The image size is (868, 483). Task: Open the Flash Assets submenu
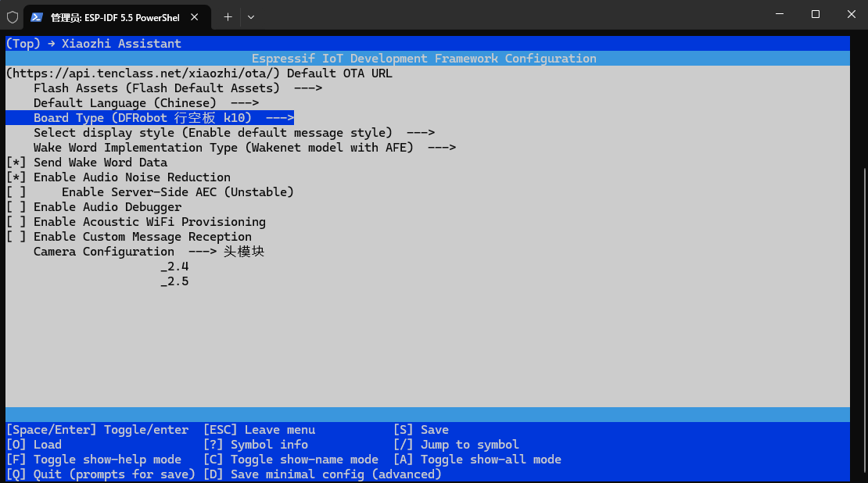(x=178, y=88)
